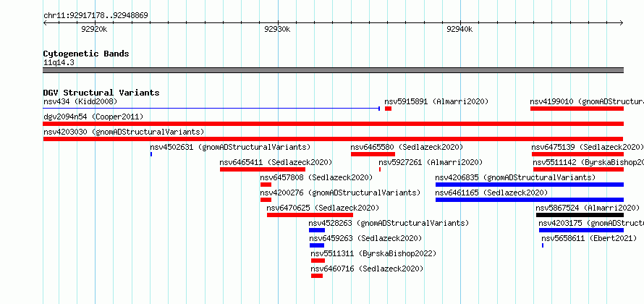
Task: Click the red bar of nsv6475139
Action: [578, 154]
